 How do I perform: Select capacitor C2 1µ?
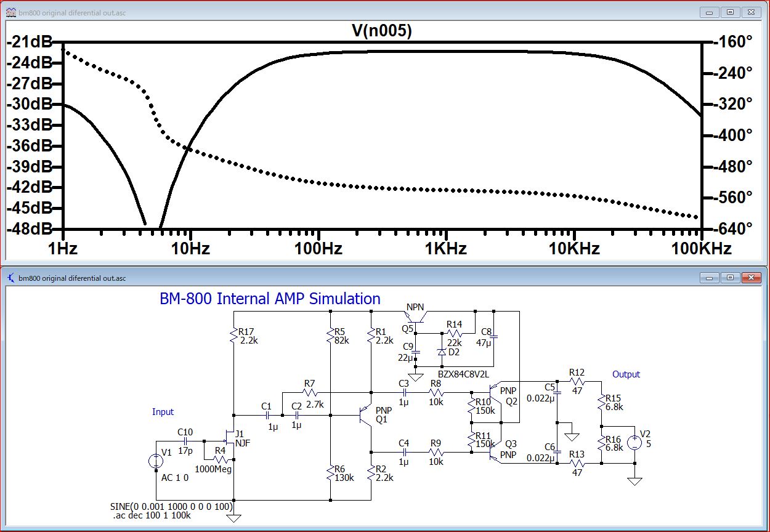(x=298, y=415)
